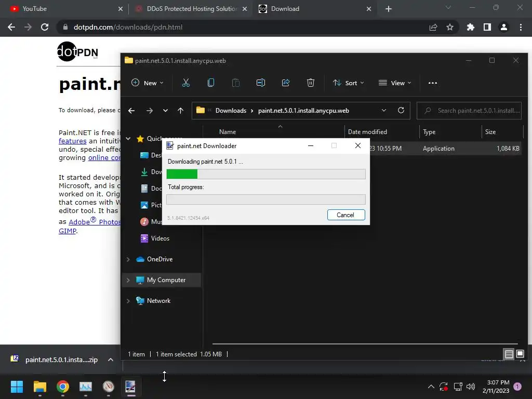The width and height of the screenshot is (532, 399).
Task: Click the Explorer search box
Action: pyautogui.click(x=469, y=111)
